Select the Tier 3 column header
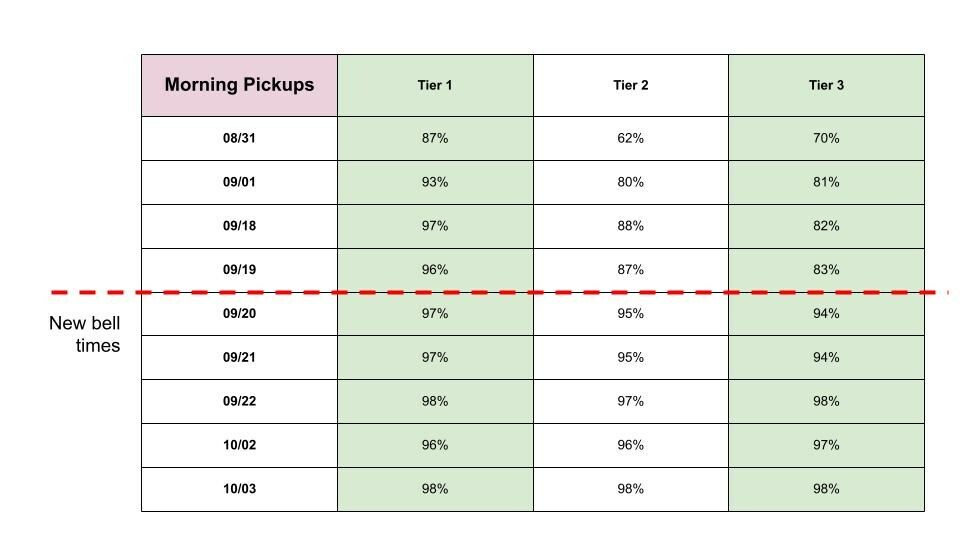 (x=826, y=85)
